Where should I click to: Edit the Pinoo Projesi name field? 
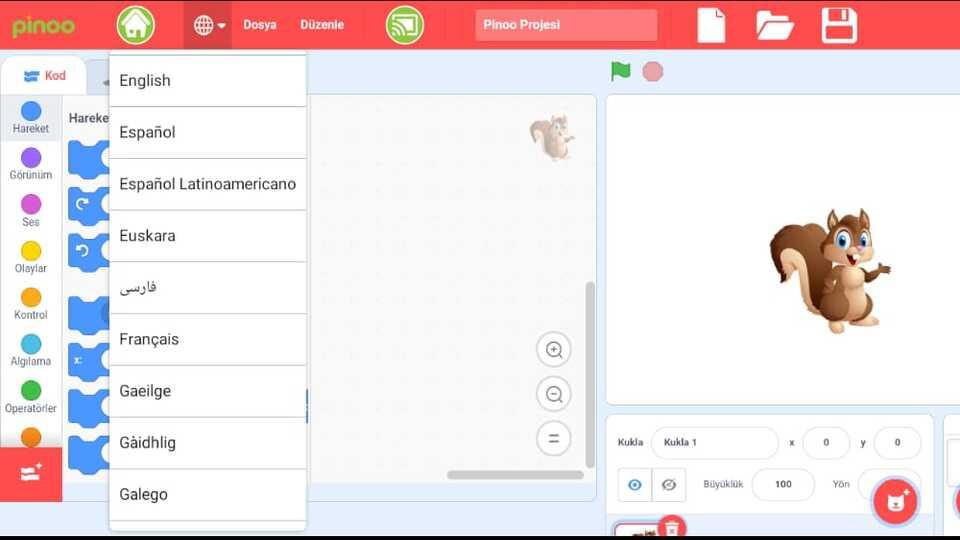(566, 25)
